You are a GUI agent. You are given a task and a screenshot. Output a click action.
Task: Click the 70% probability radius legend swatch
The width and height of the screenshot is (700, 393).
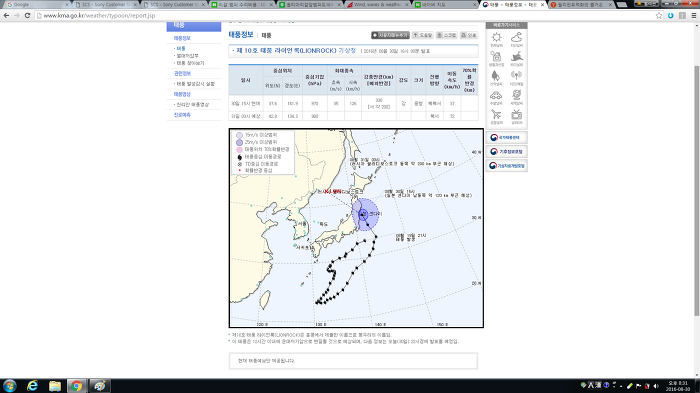point(239,150)
